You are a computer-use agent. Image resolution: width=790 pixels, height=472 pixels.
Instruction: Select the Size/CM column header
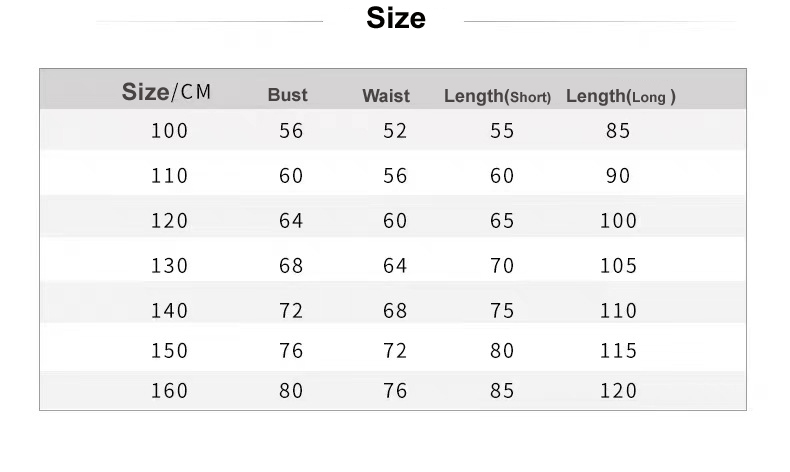(x=166, y=92)
